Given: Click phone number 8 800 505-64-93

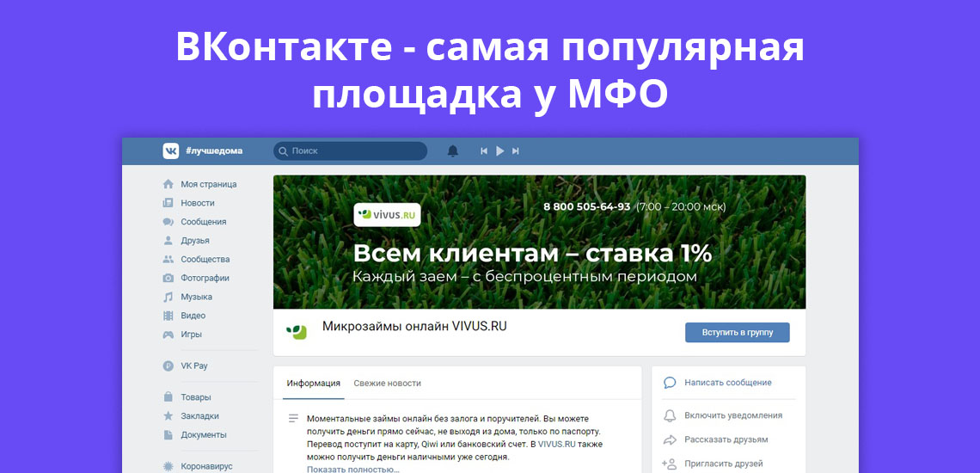Looking at the screenshot, I should [587, 207].
